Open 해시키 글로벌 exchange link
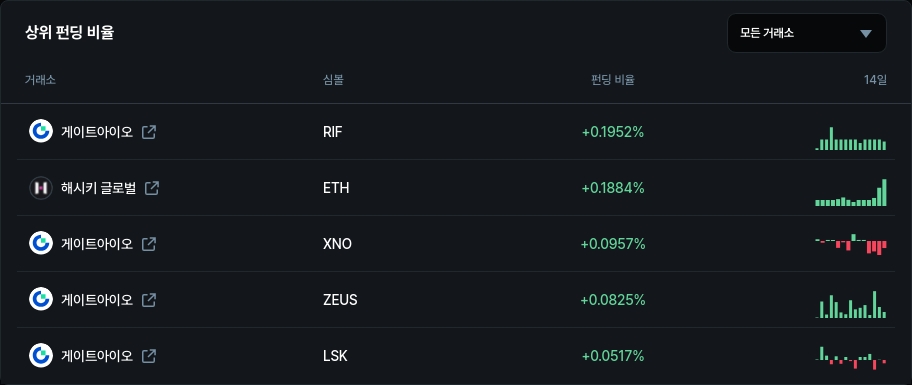 98,188
